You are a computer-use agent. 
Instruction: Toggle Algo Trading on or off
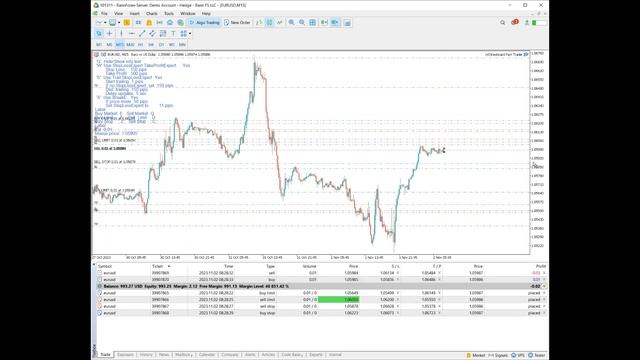(x=204, y=23)
